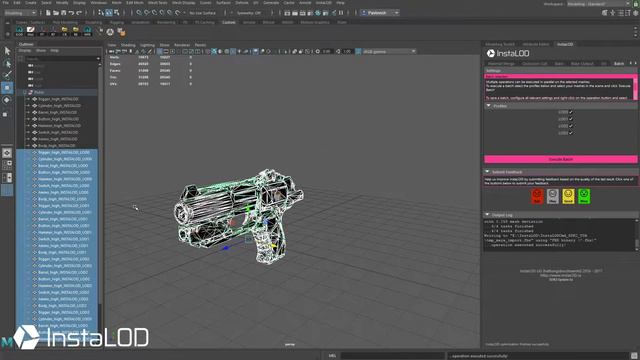The image size is (640, 360).
Task: Select the Custom shelf tab
Action: click(x=229, y=22)
